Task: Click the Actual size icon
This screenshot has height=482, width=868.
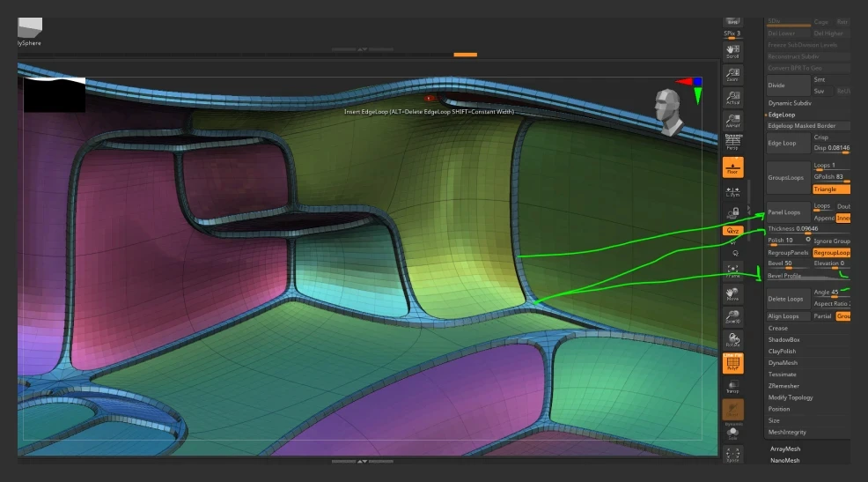Action: 732,98
